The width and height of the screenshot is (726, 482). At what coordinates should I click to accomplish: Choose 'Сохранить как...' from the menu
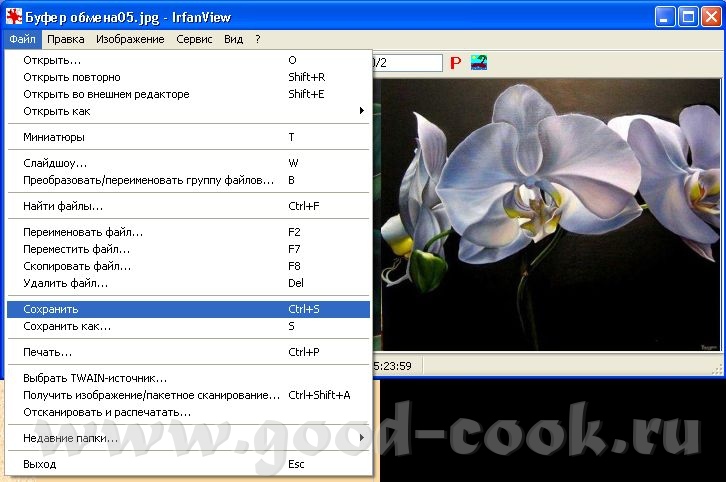tap(67, 326)
